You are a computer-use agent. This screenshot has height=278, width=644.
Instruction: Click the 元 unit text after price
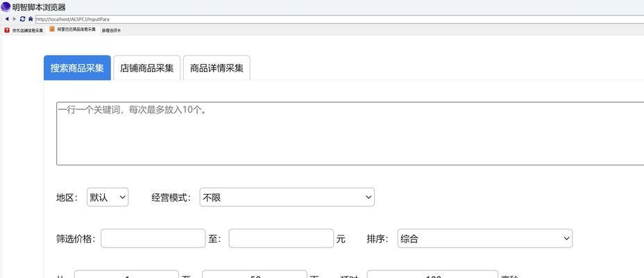coord(341,239)
